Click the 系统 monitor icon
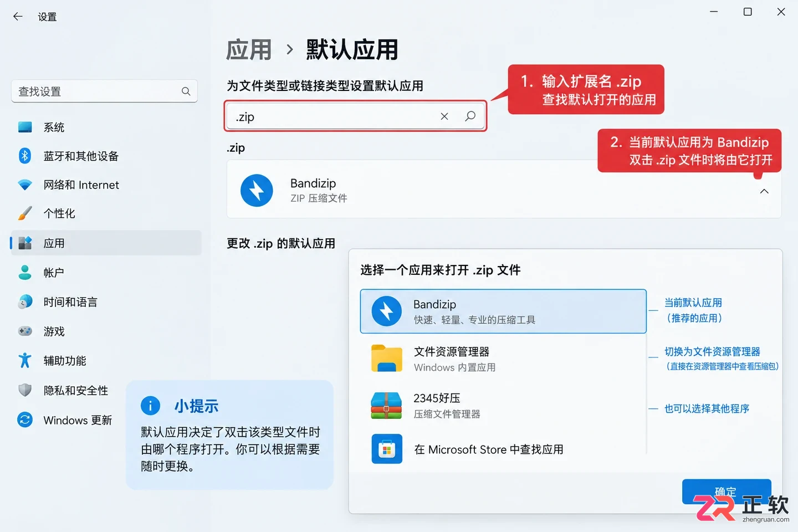798x532 pixels. (x=25, y=127)
